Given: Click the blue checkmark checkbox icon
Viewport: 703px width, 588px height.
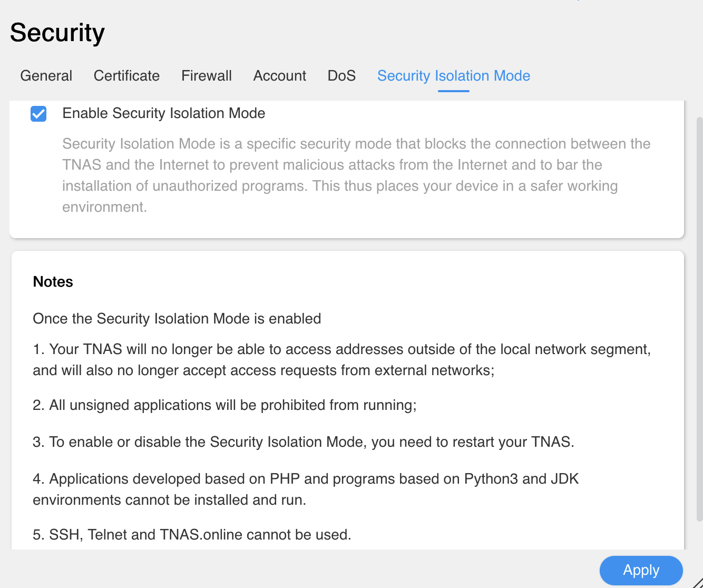Looking at the screenshot, I should [x=38, y=113].
